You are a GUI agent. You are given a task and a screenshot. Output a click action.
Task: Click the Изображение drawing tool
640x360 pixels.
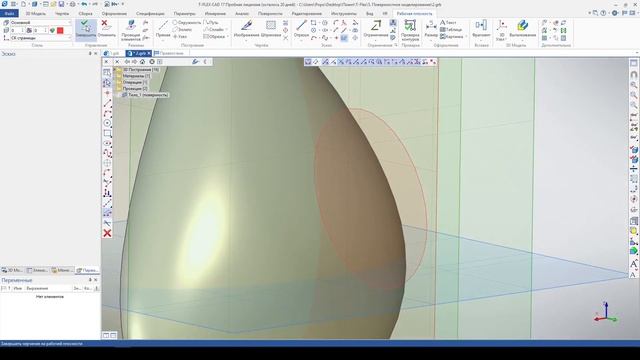pos(247,29)
